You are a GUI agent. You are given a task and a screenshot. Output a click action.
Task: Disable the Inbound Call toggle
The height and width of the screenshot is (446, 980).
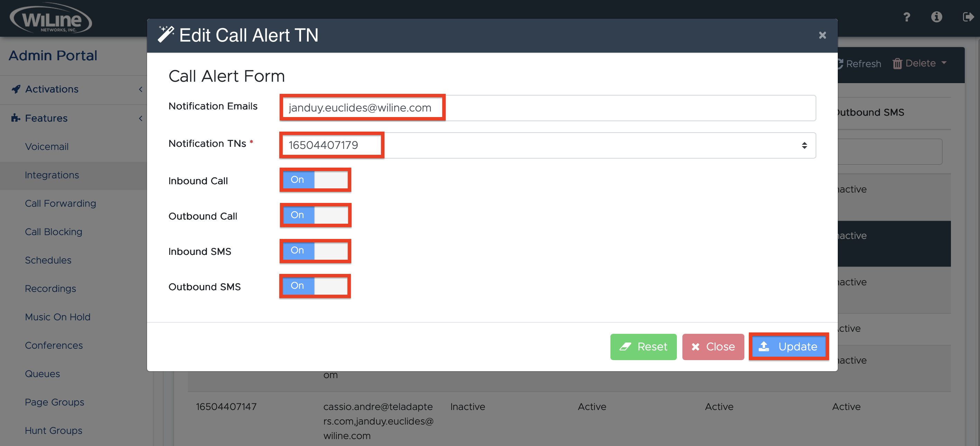[x=315, y=180]
